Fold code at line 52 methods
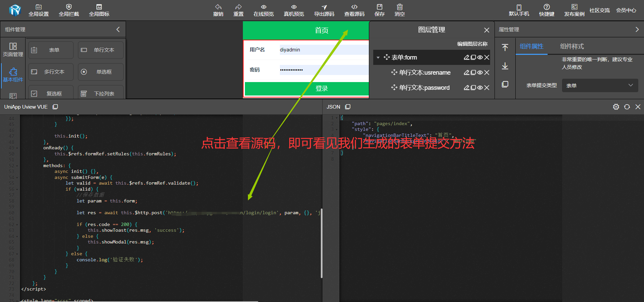Image resolution: width=644 pixels, height=302 pixels. point(17,166)
